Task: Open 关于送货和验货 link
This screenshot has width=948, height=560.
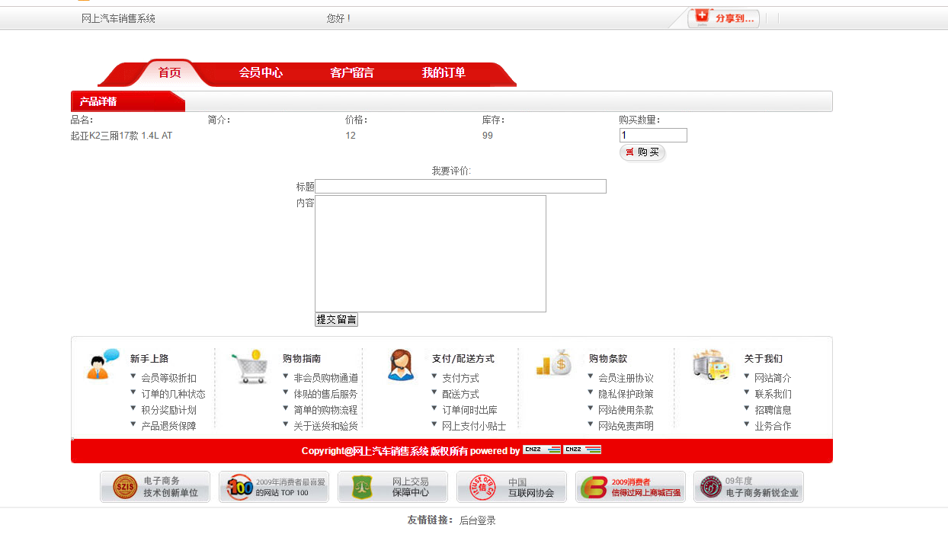Action: [x=325, y=426]
